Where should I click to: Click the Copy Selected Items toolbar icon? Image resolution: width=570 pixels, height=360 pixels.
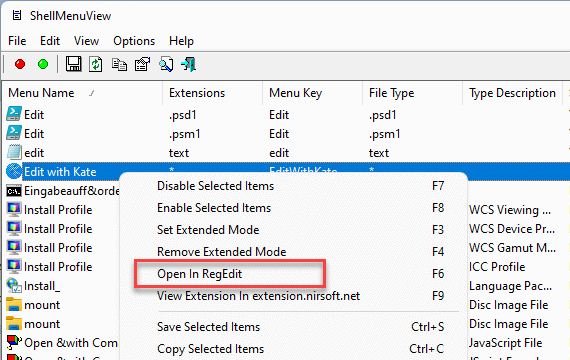tap(119, 64)
